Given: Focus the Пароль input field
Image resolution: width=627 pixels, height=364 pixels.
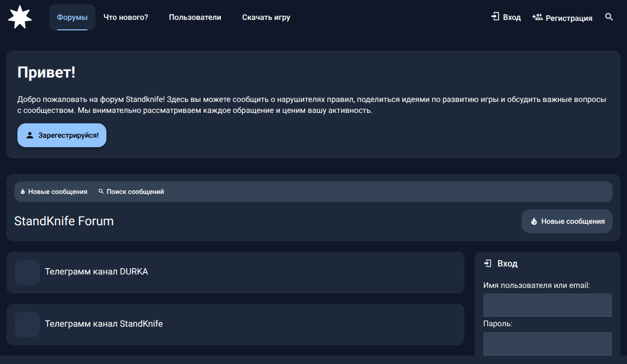Looking at the screenshot, I should pos(547,344).
